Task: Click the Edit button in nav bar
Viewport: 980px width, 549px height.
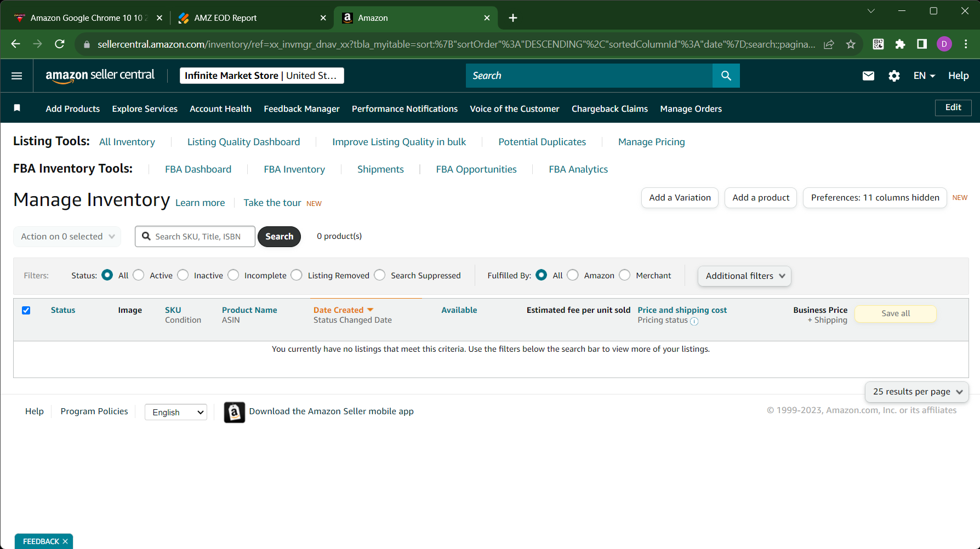Action: click(953, 107)
